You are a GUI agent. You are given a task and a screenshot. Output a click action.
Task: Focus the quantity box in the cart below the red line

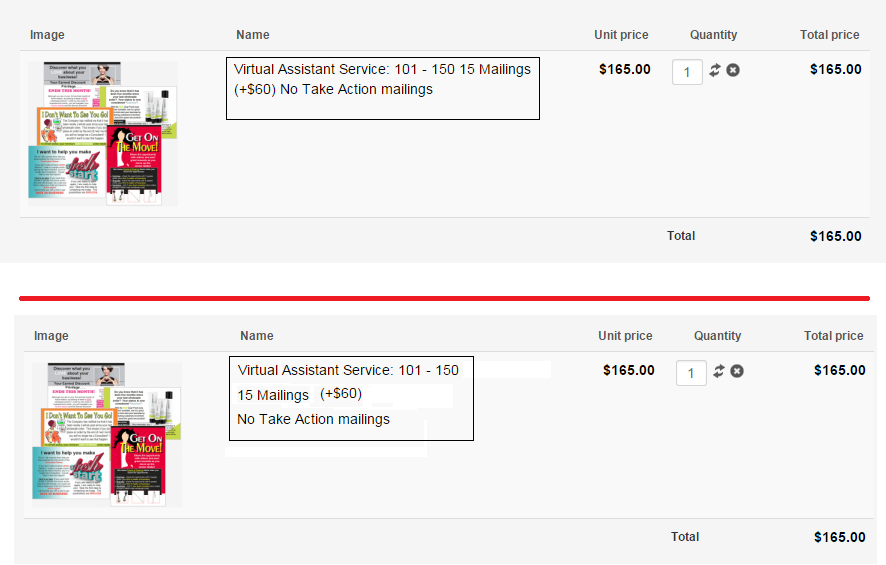692,372
